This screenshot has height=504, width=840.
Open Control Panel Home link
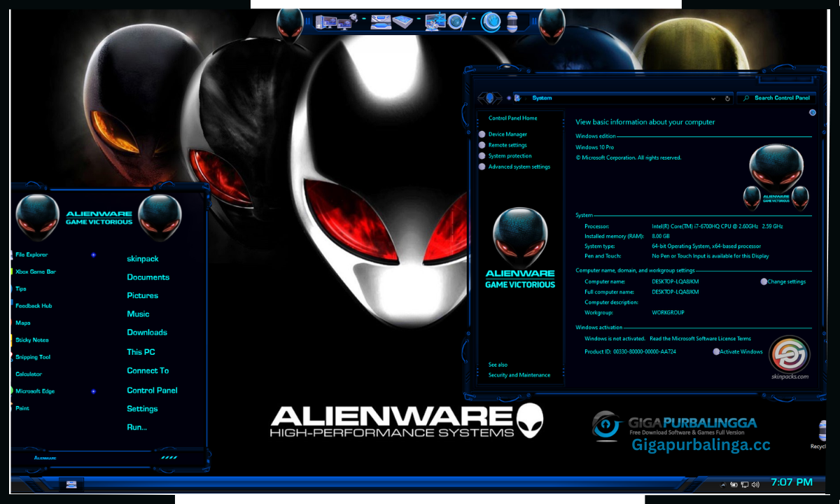(513, 118)
